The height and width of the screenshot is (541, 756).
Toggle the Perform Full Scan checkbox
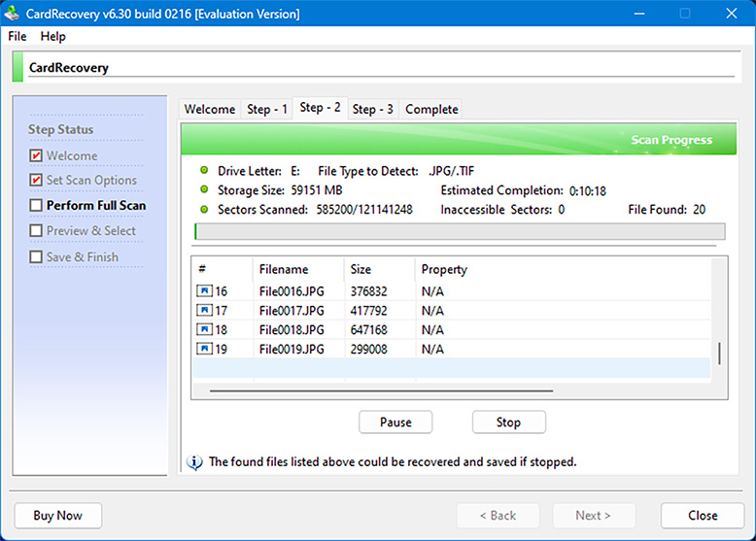[x=36, y=205]
